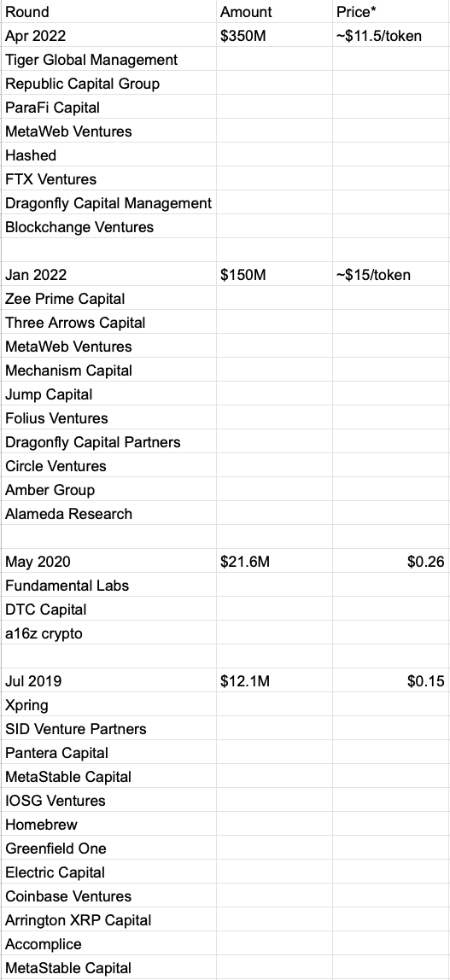This screenshot has height=980, width=450.
Task: Select the $150M amount cell
Action: point(274,274)
